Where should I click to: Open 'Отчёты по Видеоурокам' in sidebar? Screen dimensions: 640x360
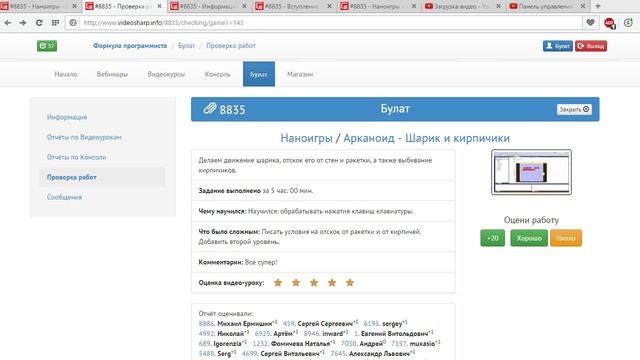[84, 137]
